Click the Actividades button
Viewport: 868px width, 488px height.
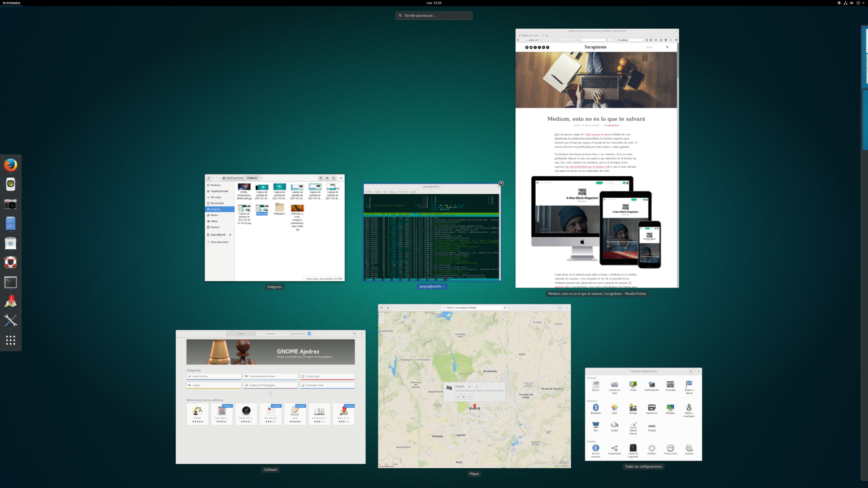(11, 3)
